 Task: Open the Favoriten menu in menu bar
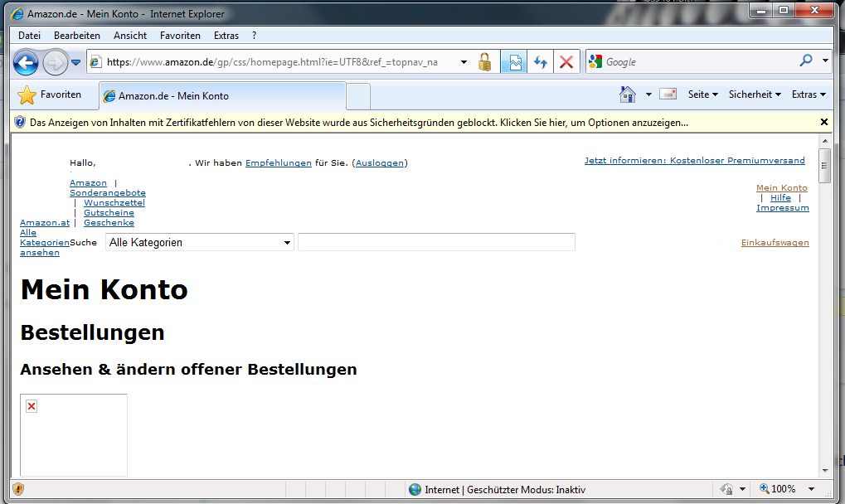click(180, 36)
